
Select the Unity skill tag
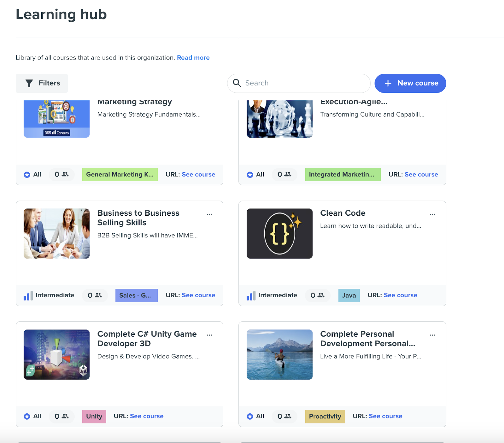[x=94, y=416]
